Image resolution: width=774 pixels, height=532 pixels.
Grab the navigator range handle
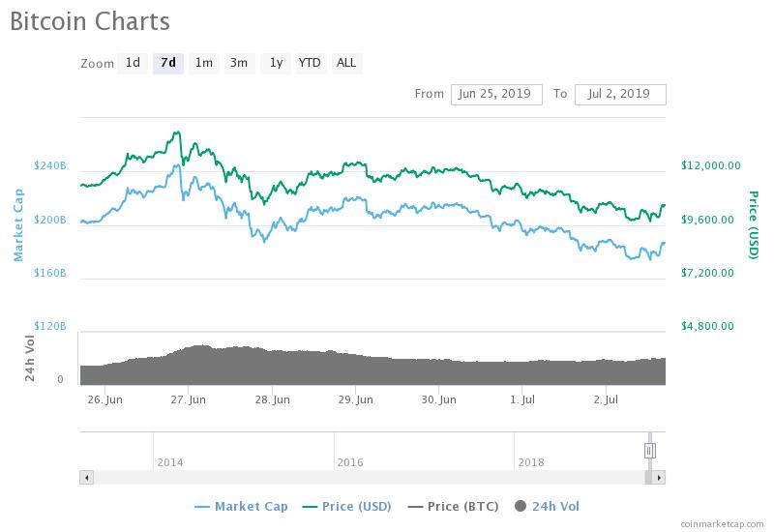650,451
